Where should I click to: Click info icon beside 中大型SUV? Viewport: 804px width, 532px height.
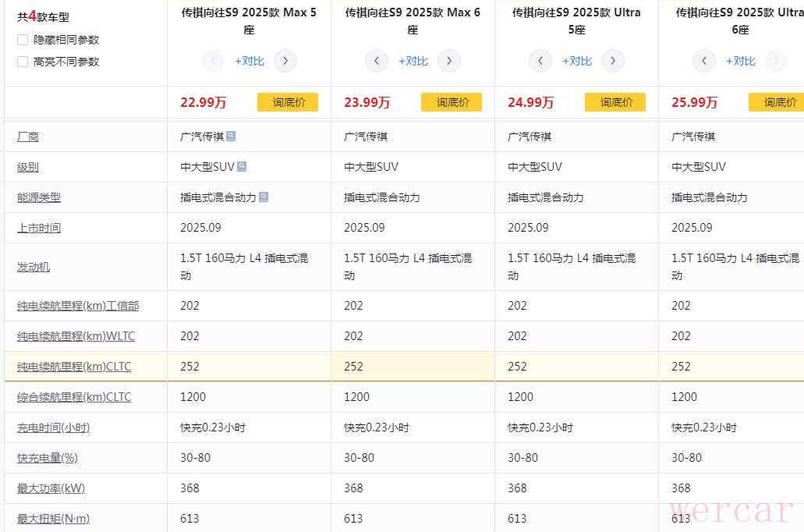pyautogui.click(x=242, y=166)
